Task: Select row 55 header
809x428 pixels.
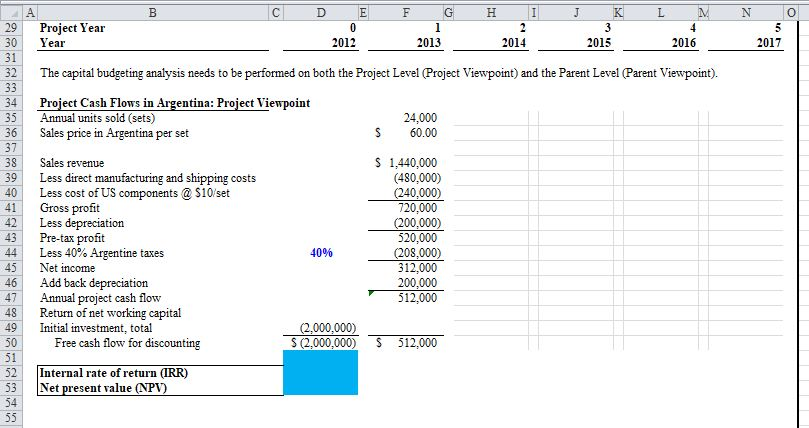Action: [11, 417]
